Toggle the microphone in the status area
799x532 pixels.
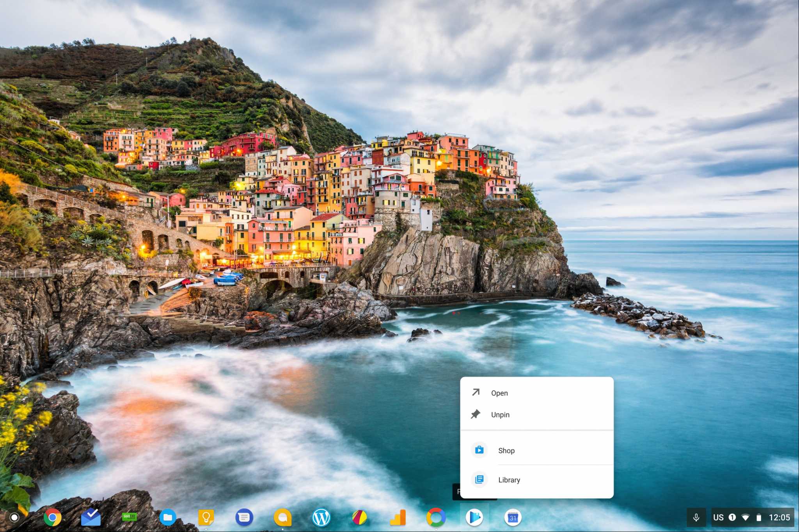point(697,517)
